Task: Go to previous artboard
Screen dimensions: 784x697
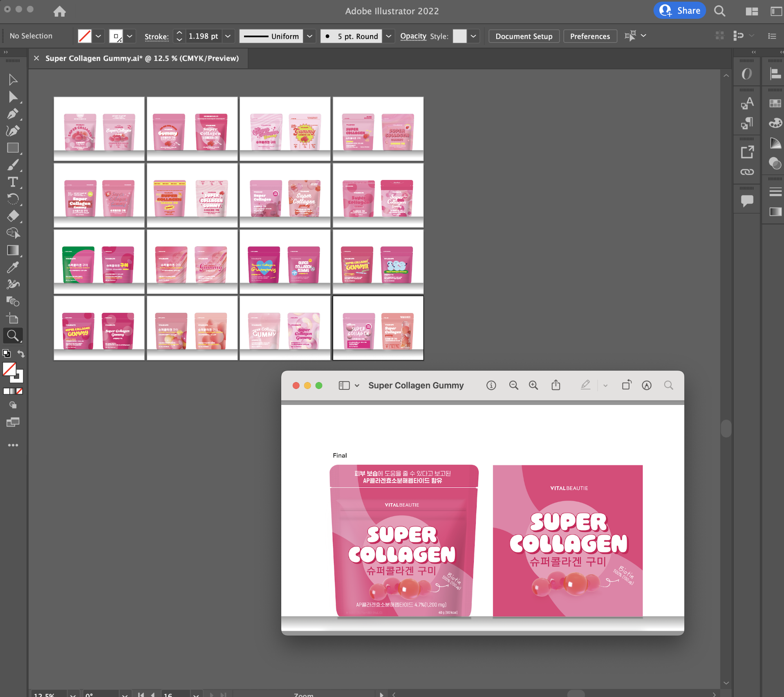Action: (x=153, y=694)
